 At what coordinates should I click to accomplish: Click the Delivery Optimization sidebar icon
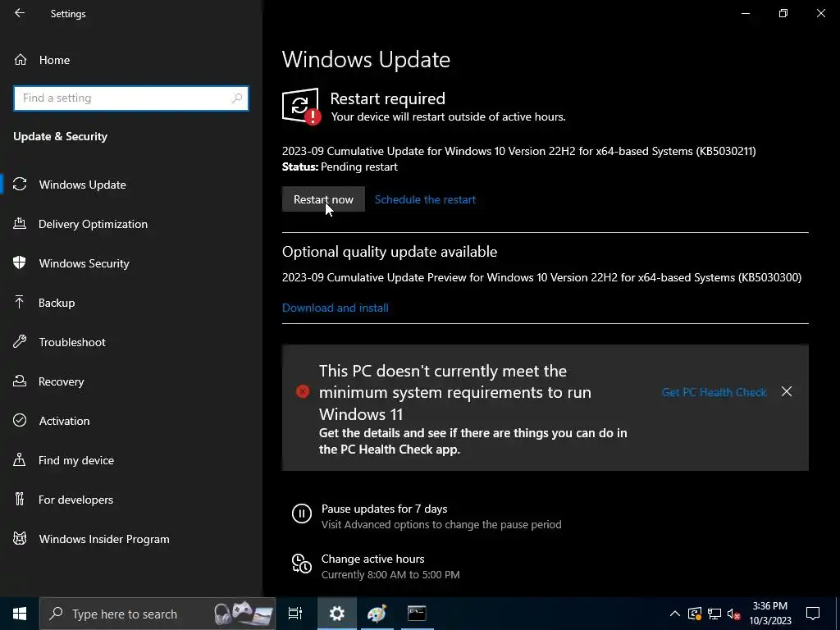click(20, 223)
